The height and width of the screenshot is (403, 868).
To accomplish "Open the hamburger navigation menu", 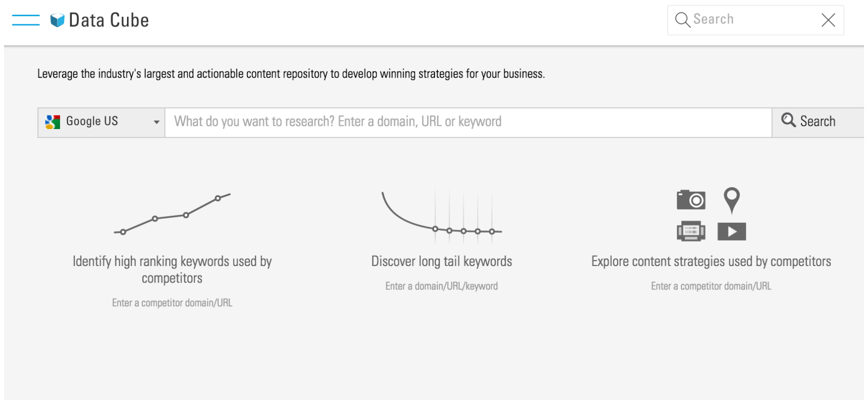I will pyautogui.click(x=26, y=20).
